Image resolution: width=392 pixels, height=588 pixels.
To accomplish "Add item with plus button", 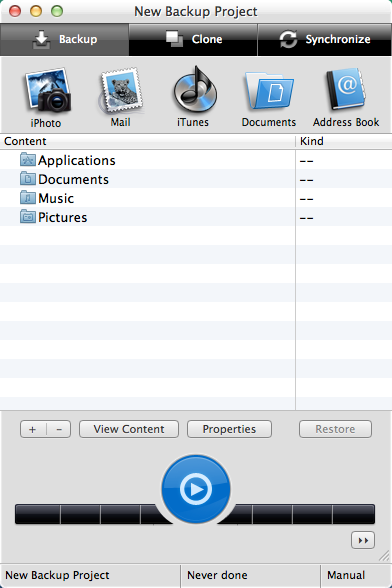I will [x=33, y=429].
